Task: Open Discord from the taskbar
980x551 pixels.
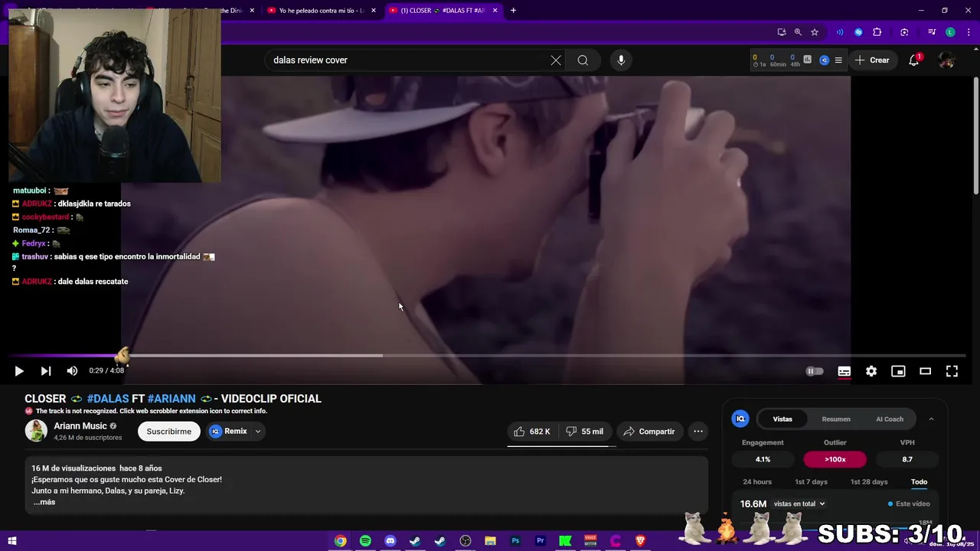Action: pos(390,541)
